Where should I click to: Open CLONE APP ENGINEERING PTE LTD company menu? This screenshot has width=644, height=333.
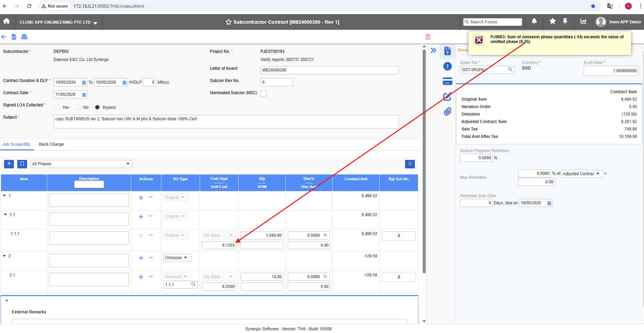click(x=58, y=22)
